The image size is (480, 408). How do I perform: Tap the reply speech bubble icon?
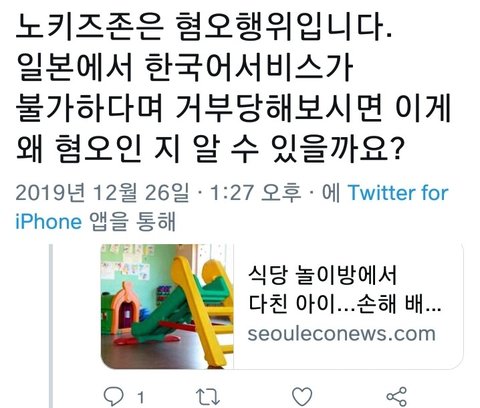(x=114, y=396)
